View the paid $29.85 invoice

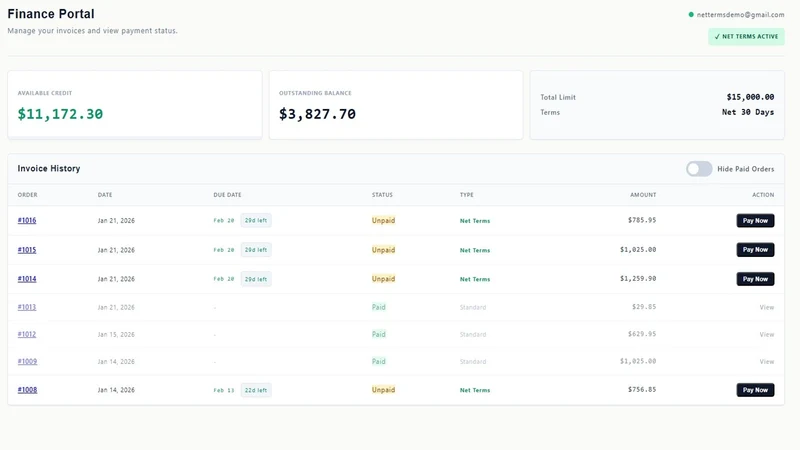click(767, 307)
